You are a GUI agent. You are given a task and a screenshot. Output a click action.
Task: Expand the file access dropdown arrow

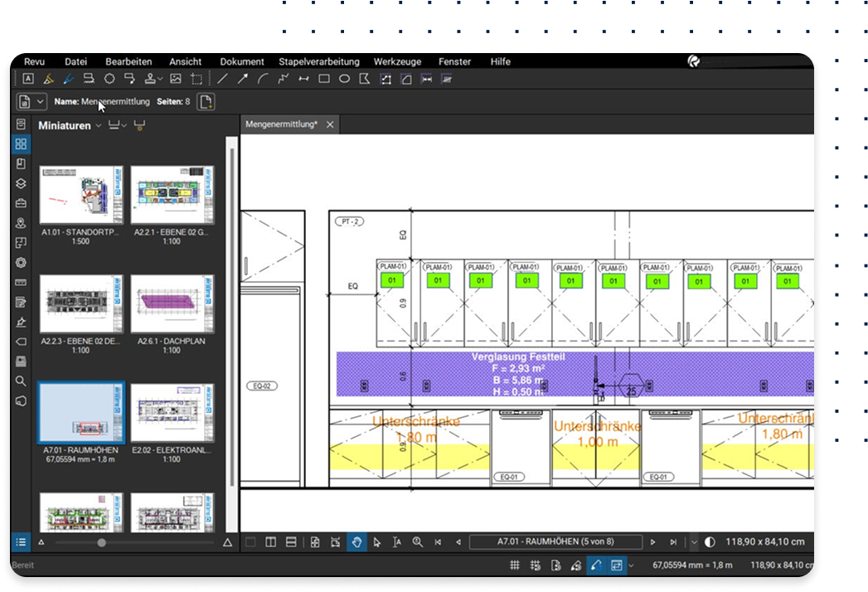pos(40,102)
